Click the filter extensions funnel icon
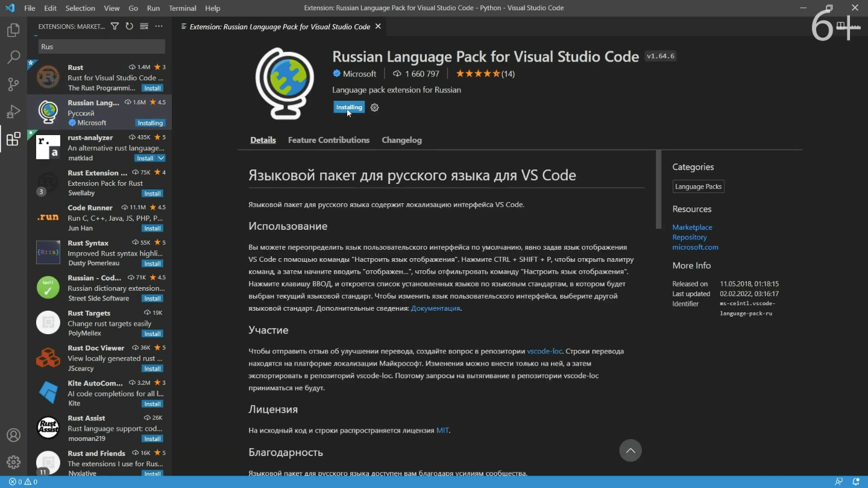The height and width of the screenshot is (488, 868). click(x=115, y=27)
